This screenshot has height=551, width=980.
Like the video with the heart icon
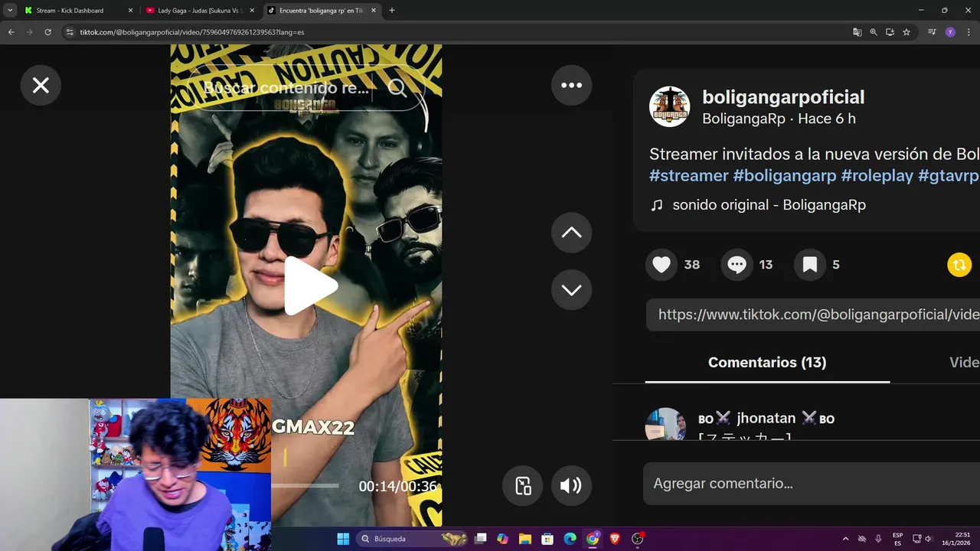(661, 265)
